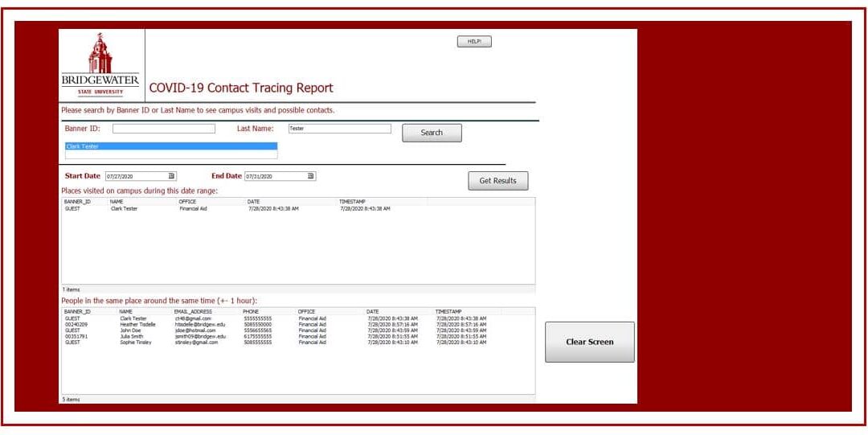The height and width of the screenshot is (435, 868).
Task: Click phone number 5085550000
Action: click(x=258, y=324)
